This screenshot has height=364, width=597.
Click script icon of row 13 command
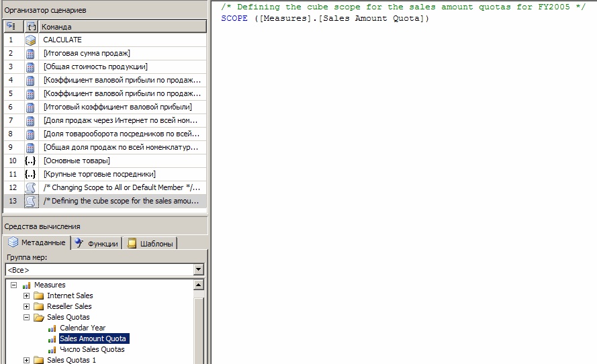(x=30, y=201)
